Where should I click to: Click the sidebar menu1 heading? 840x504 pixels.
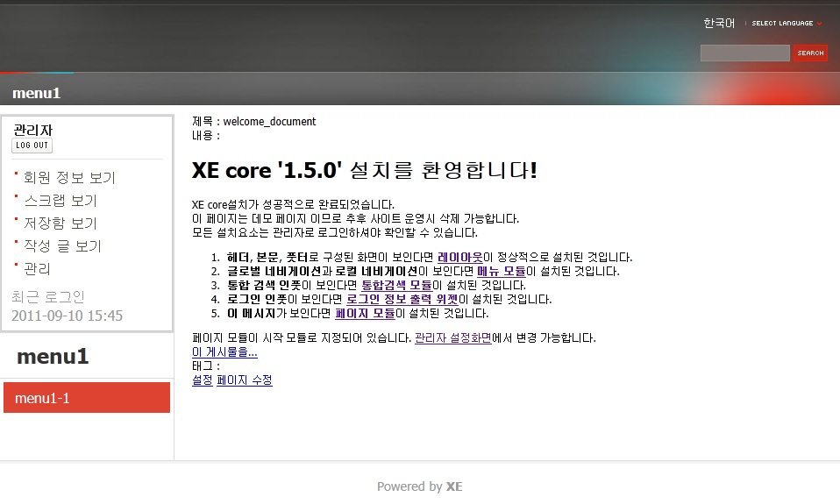[53, 356]
